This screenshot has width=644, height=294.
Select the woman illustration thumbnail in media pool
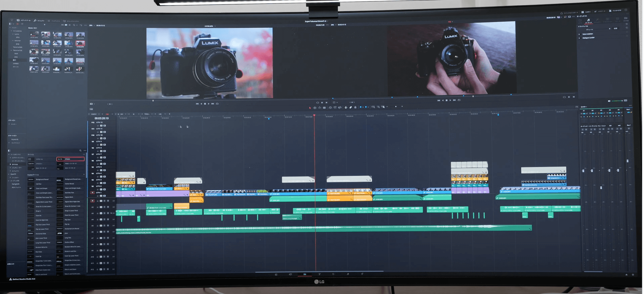click(79, 69)
